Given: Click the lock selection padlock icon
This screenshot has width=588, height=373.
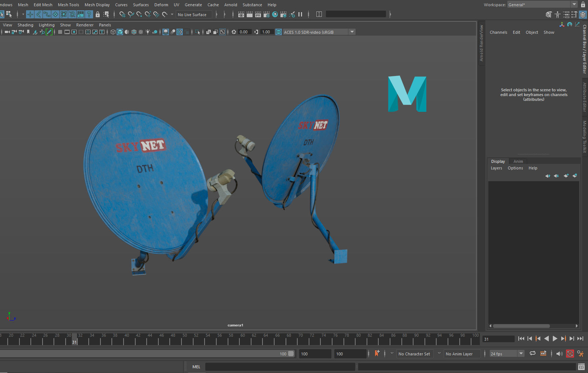Looking at the screenshot, I should point(98,15).
